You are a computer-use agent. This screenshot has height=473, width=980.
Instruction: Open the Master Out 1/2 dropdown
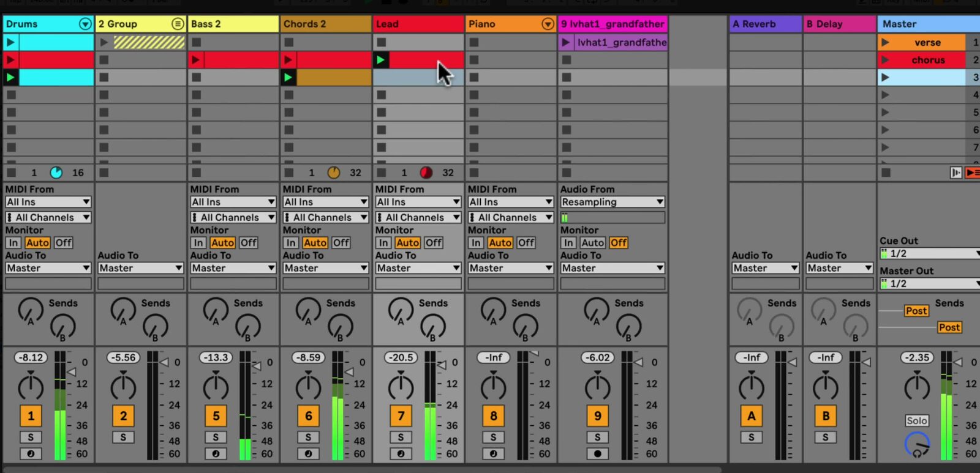[x=930, y=283]
